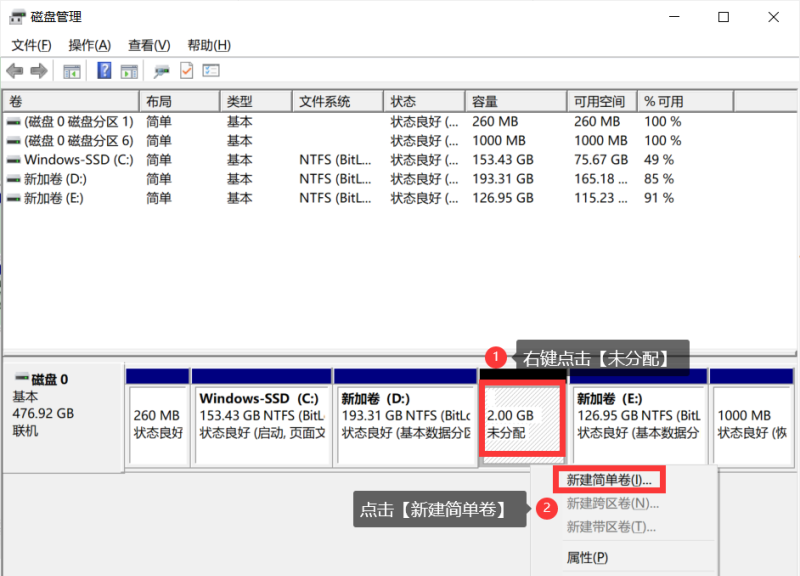Image resolution: width=800 pixels, height=576 pixels.
Task: Click the 153.43 GB capacity cell
Action: [x=503, y=160]
